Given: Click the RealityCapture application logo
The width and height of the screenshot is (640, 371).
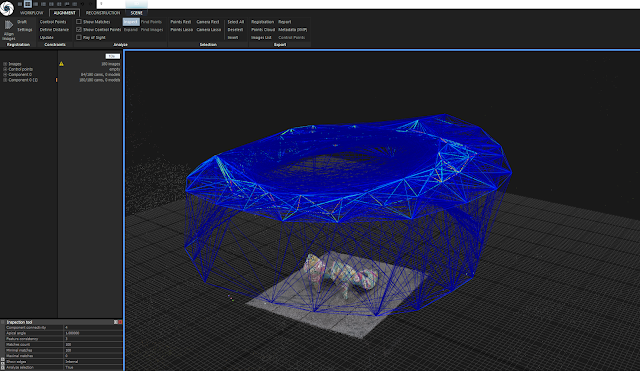Looking at the screenshot, I should click(7, 8).
